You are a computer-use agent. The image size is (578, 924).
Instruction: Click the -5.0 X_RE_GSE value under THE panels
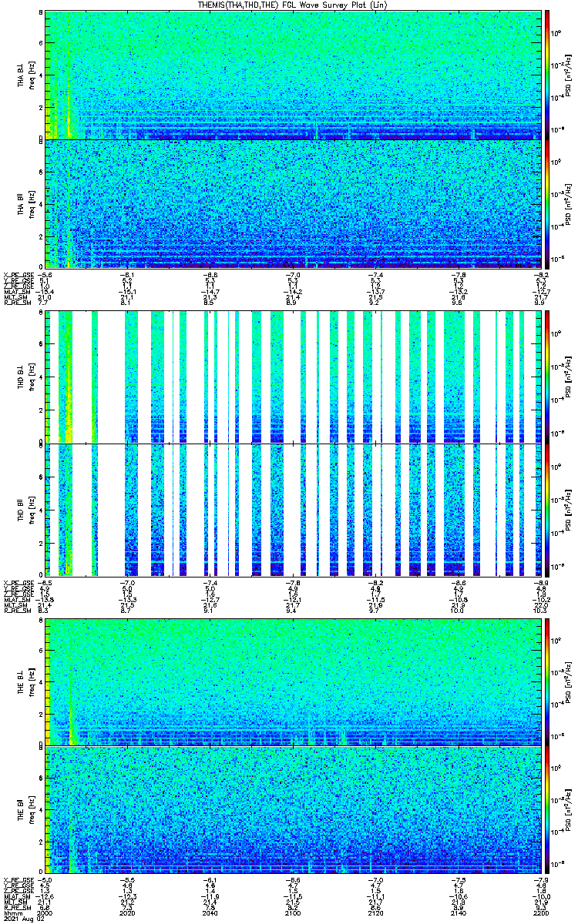(45, 879)
